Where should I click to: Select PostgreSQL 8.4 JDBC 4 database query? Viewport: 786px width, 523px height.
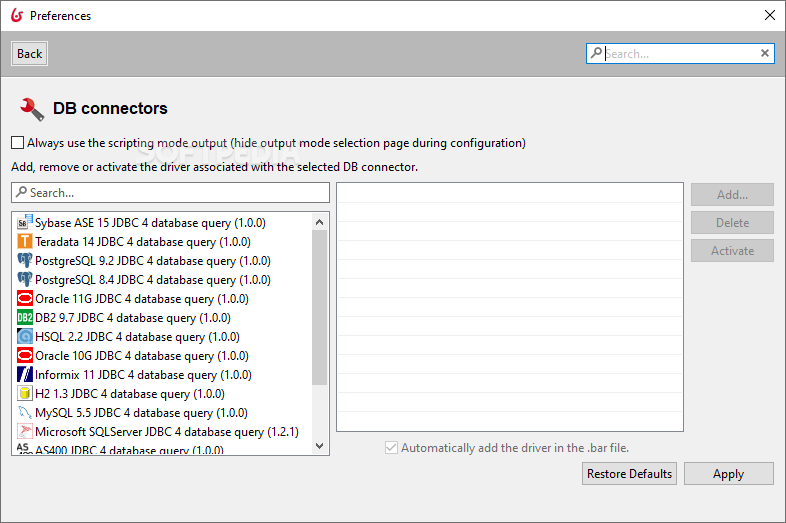point(153,280)
